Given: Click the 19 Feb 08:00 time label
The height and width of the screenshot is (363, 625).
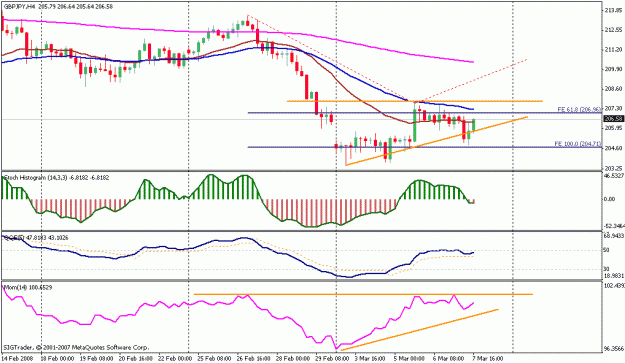Looking at the screenshot, I should [97, 359].
